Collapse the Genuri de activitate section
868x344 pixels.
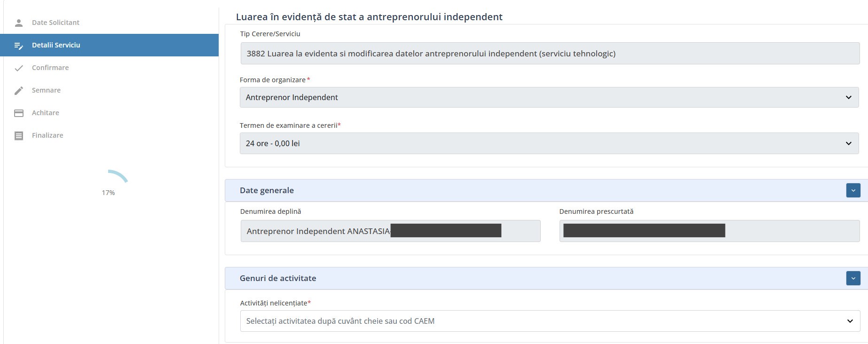[853, 278]
